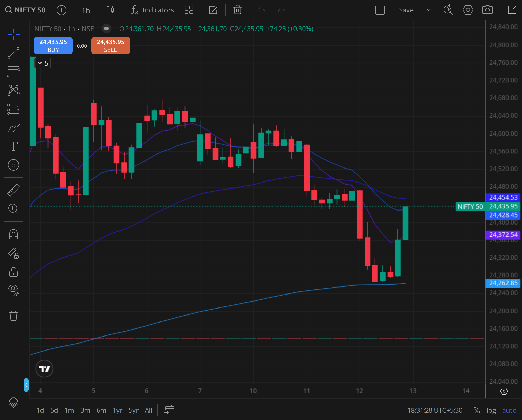
Task: Set range to 1m
Action: click(x=69, y=410)
